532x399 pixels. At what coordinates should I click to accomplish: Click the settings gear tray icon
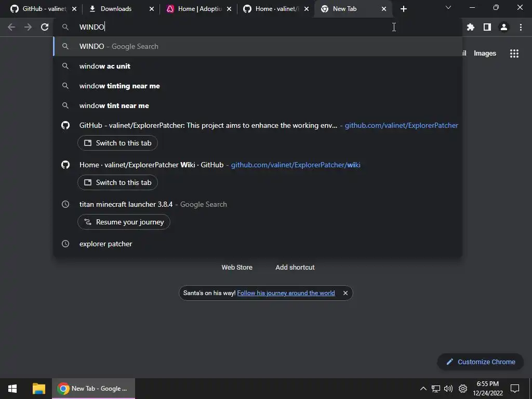point(463,389)
